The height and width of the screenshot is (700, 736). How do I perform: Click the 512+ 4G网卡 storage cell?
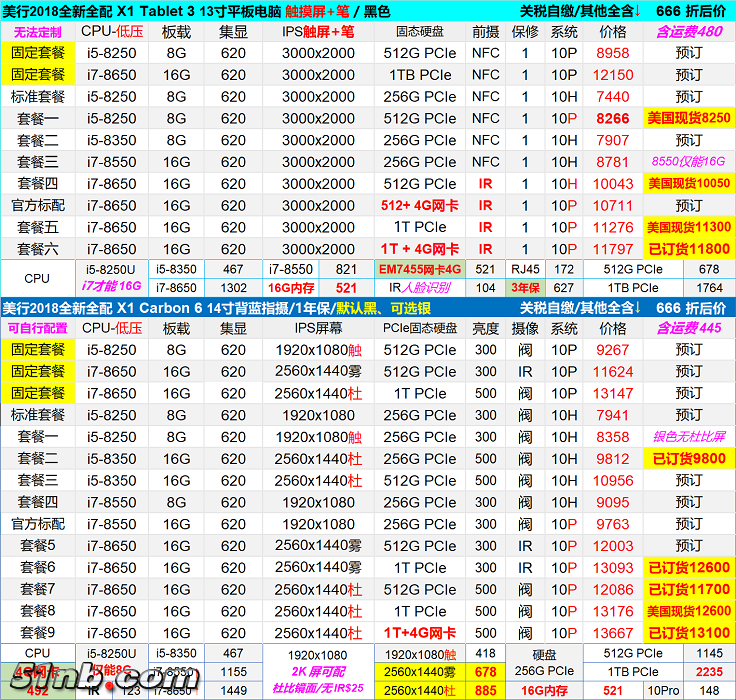click(419, 205)
